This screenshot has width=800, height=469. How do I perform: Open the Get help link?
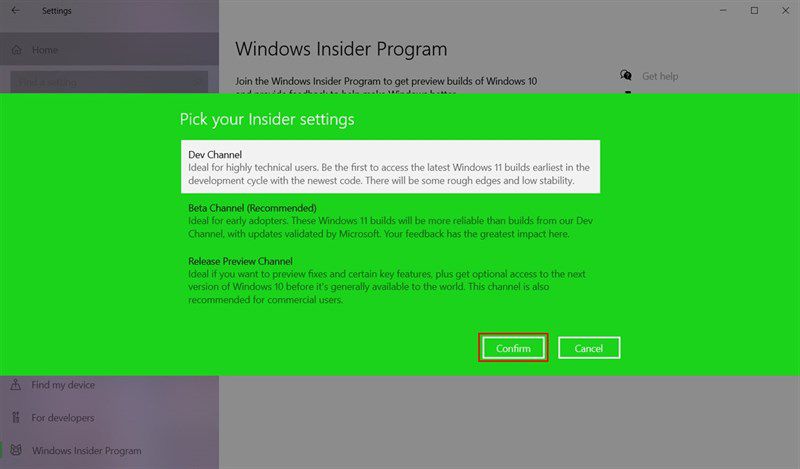pos(660,76)
